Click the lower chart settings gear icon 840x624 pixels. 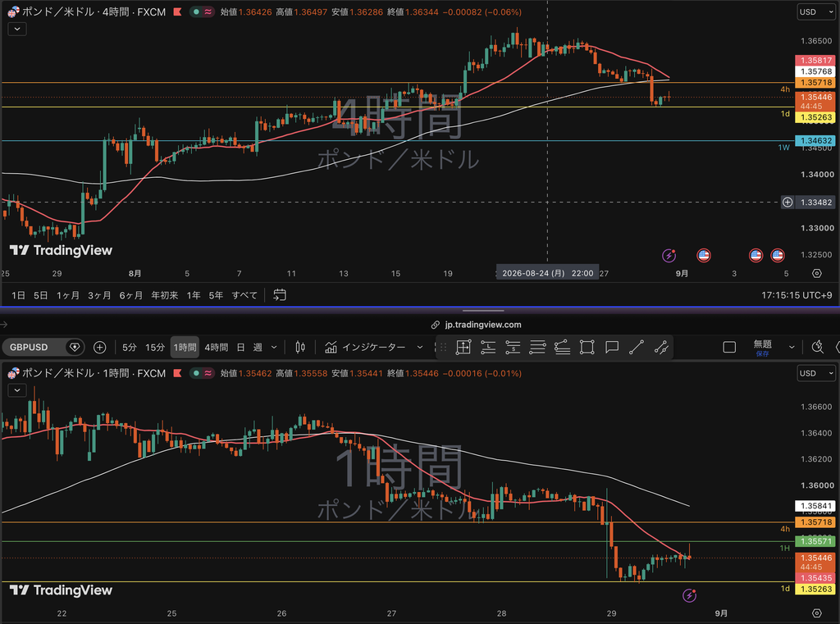coord(816,613)
